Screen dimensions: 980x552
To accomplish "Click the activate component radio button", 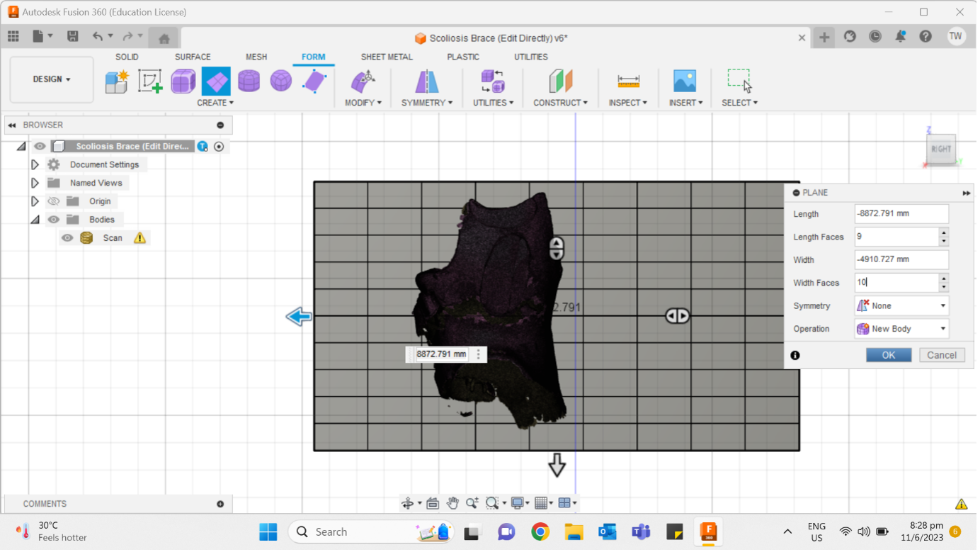I will pos(219,147).
